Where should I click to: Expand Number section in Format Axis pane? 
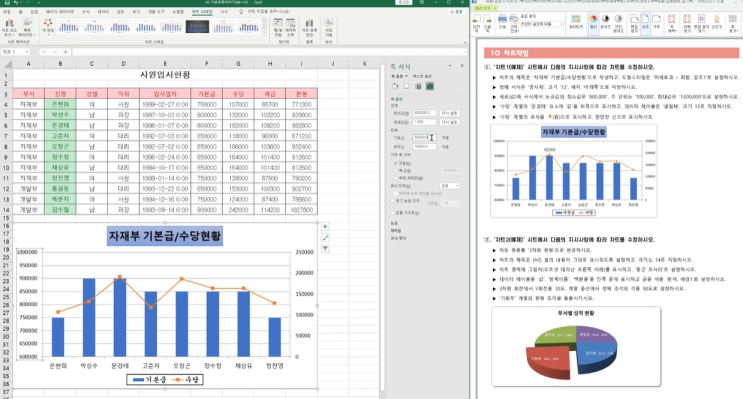pyautogui.click(x=398, y=238)
